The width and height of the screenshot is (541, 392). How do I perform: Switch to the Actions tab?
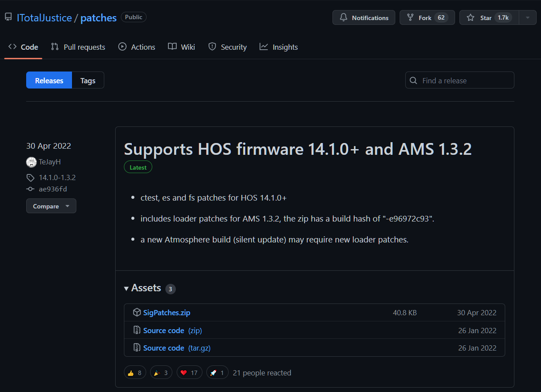(x=137, y=47)
